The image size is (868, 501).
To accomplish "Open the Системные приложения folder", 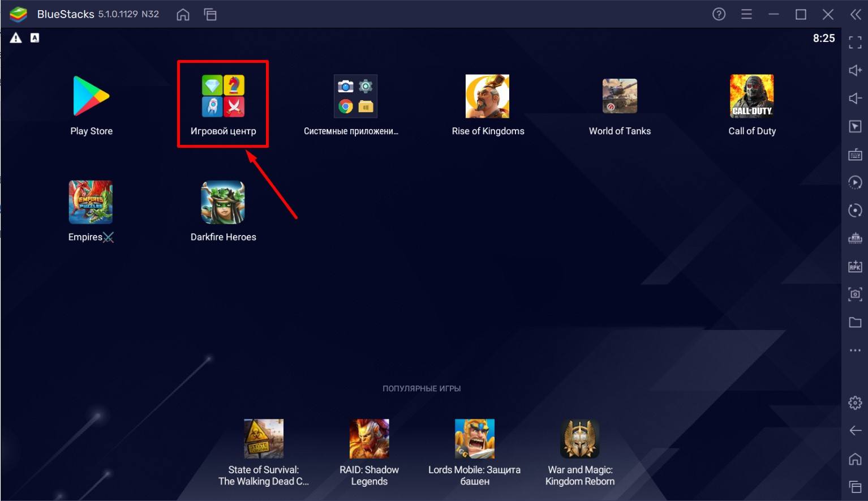I will (x=355, y=97).
